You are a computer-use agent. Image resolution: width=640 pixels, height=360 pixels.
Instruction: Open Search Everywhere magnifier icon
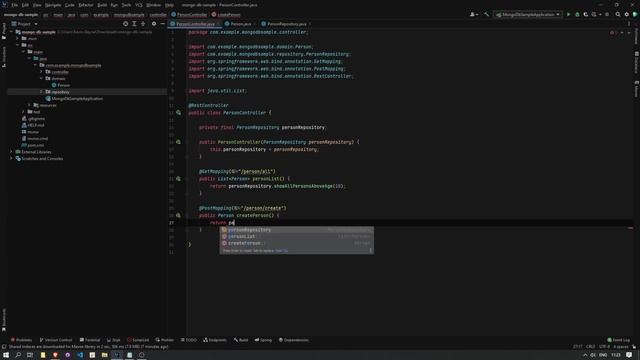tap(618, 14)
